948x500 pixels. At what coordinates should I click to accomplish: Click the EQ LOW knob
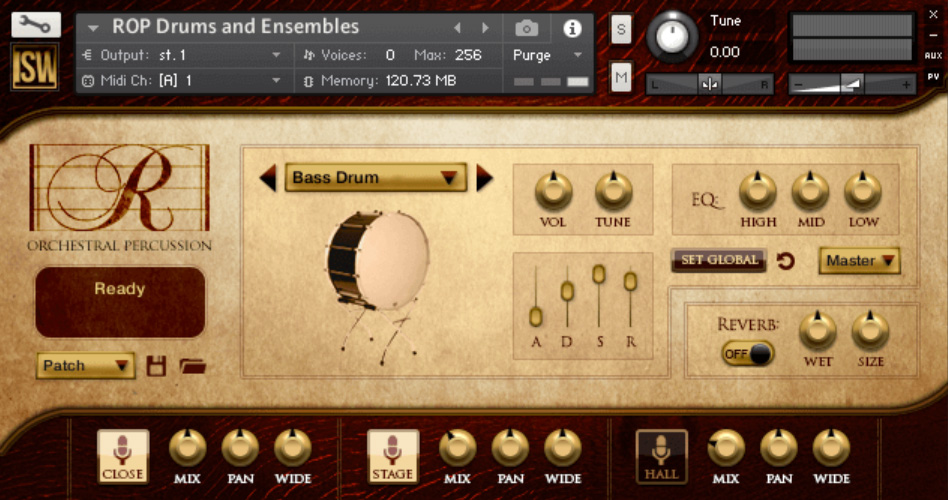tap(863, 191)
